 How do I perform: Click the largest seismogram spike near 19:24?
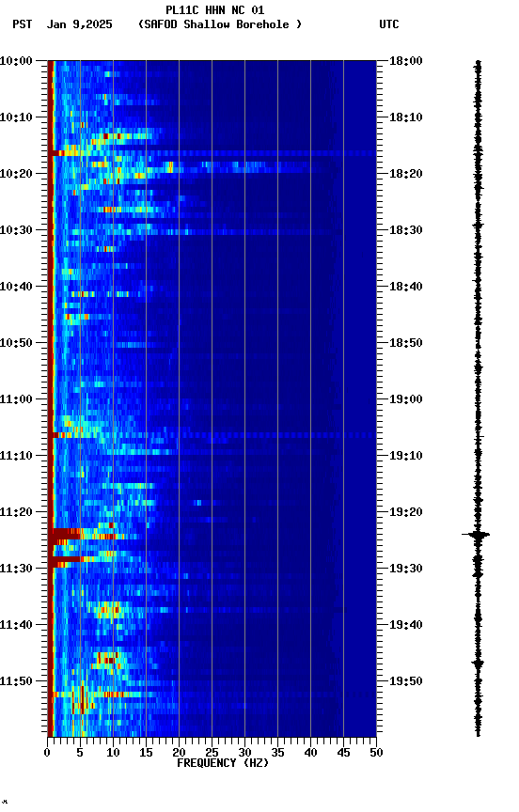pyautogui.click(x=477, y=535)
